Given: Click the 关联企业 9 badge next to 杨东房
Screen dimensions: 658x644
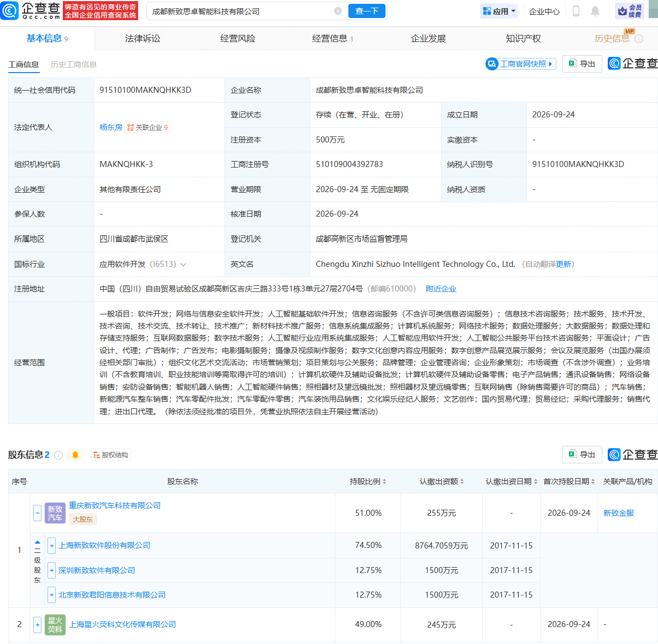Looking at the screenshot, I should pos(147,127).
